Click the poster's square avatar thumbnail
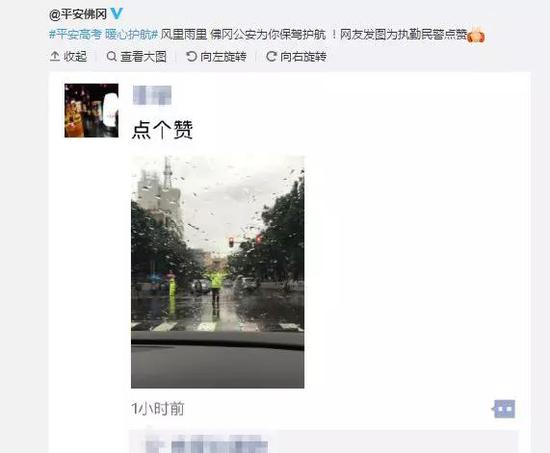Viewport: 550px width, 453px height. click(92, 110)
